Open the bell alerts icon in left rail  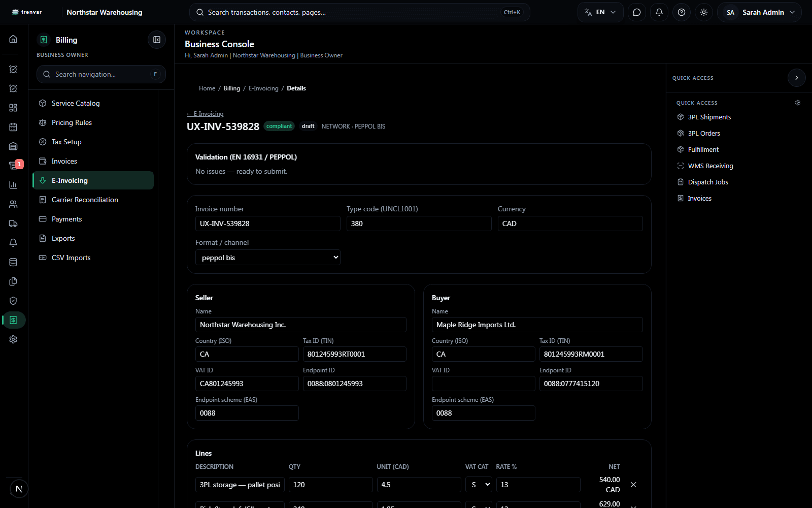(x=13, y=243)
